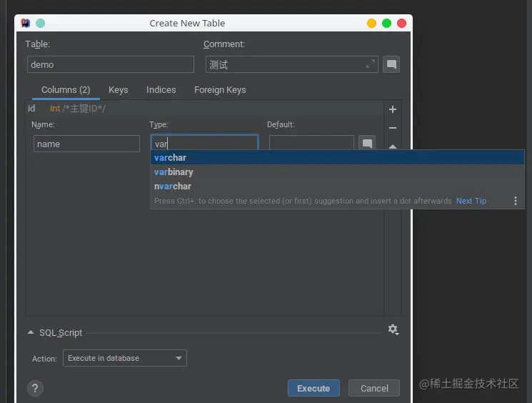Expand the Comment field with the arrows icon
The width and height of the screenshot is (532, 403).
pos(371,64)
